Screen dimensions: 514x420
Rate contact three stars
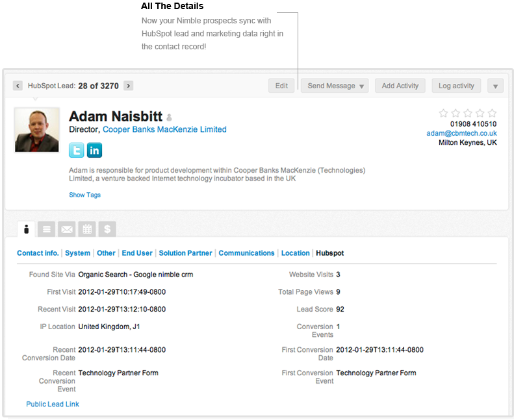(x=468, y=113)
